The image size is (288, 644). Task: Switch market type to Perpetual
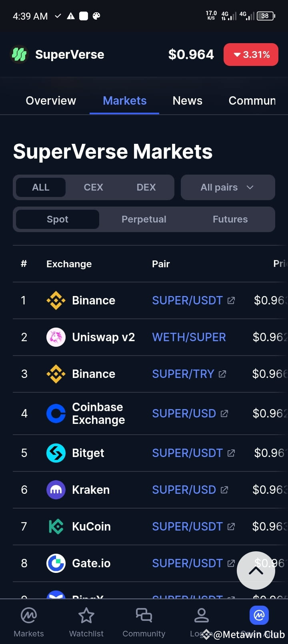(x=144, y=219)
